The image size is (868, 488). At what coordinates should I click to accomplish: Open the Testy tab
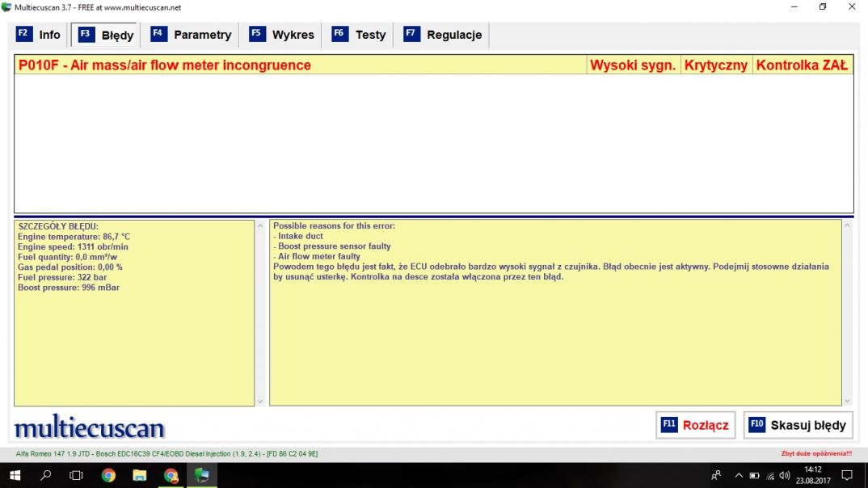(x=359, y=35)
